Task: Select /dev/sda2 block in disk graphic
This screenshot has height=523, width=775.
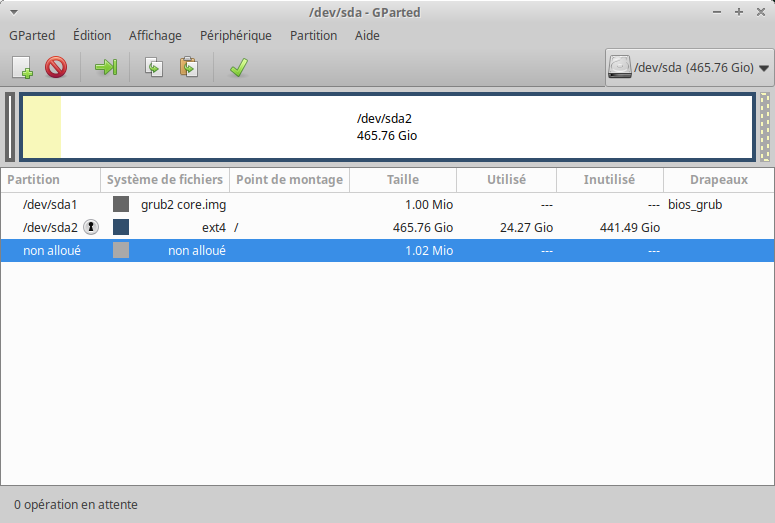Action: point(387,127)
